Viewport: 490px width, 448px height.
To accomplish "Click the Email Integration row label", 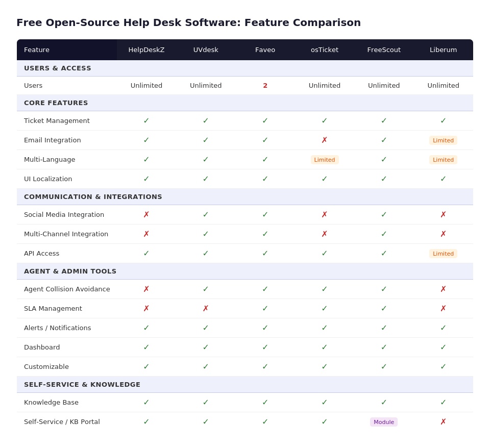I will 52,140.
